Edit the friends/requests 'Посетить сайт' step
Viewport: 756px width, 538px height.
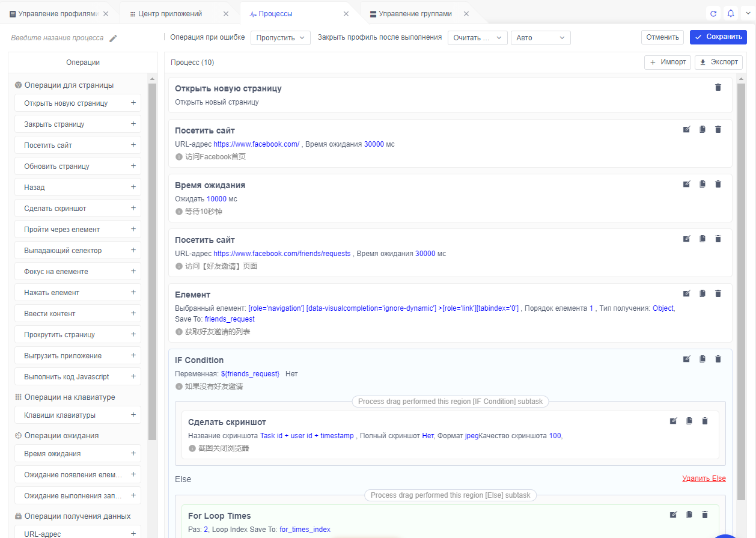pyautogui.click(x=686, y=239)
